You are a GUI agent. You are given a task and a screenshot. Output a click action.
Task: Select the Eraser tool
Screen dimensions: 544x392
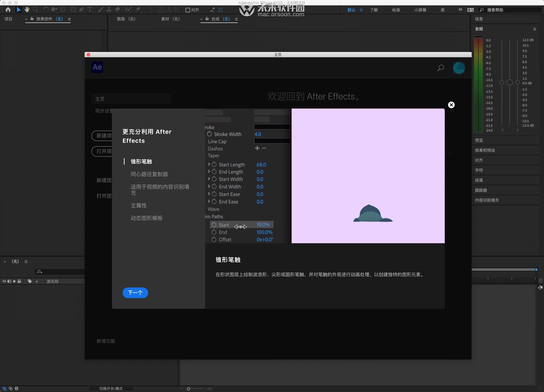tap(117, 10)
